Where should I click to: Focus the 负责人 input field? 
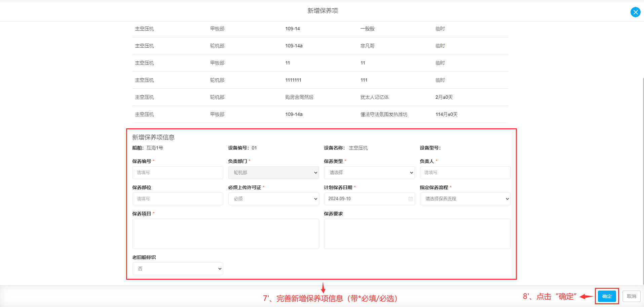click(x=465, y=173)
